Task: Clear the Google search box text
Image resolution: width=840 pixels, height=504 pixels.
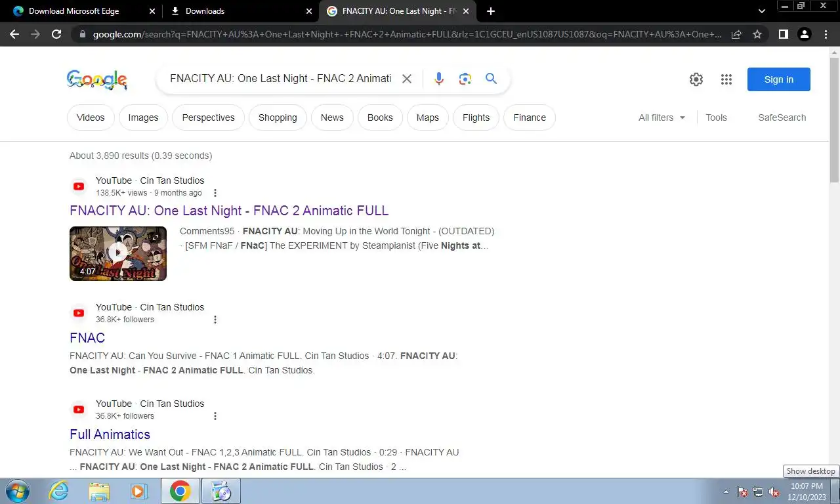Action: point(407,79)
